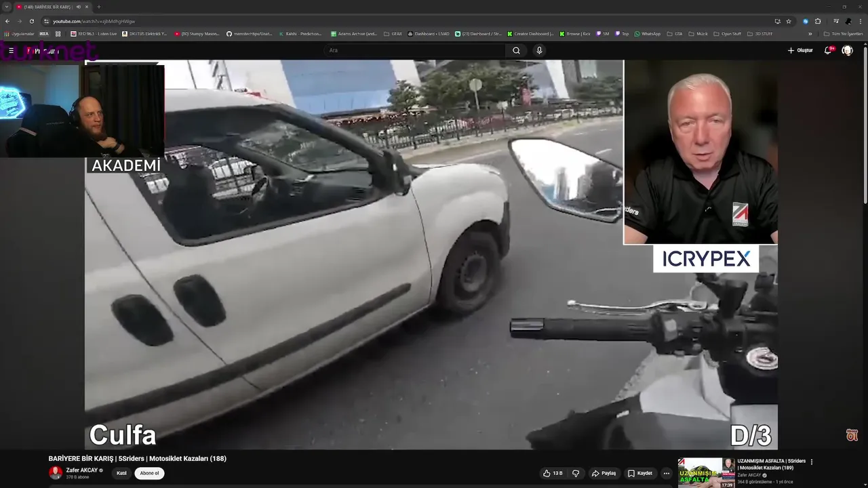868x488 pixels.
Task: Open the YouTube account avatar menu
Action: tap(847, 50)
